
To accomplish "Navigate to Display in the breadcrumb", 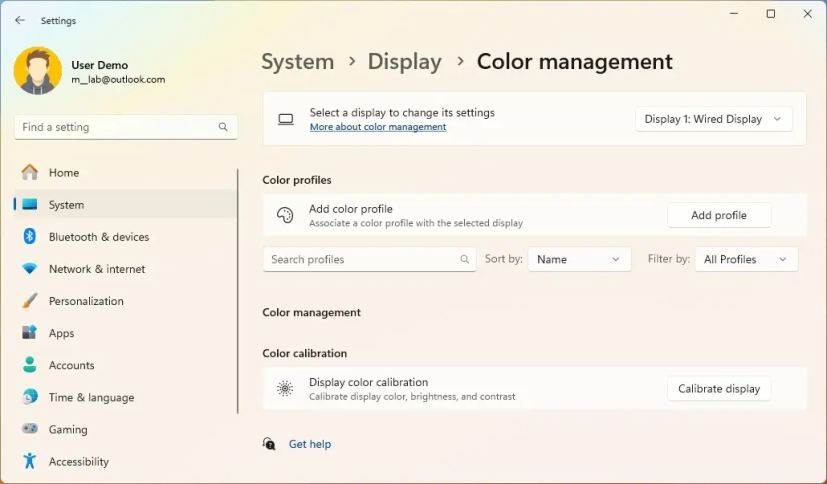I will [x=404, y=62].
